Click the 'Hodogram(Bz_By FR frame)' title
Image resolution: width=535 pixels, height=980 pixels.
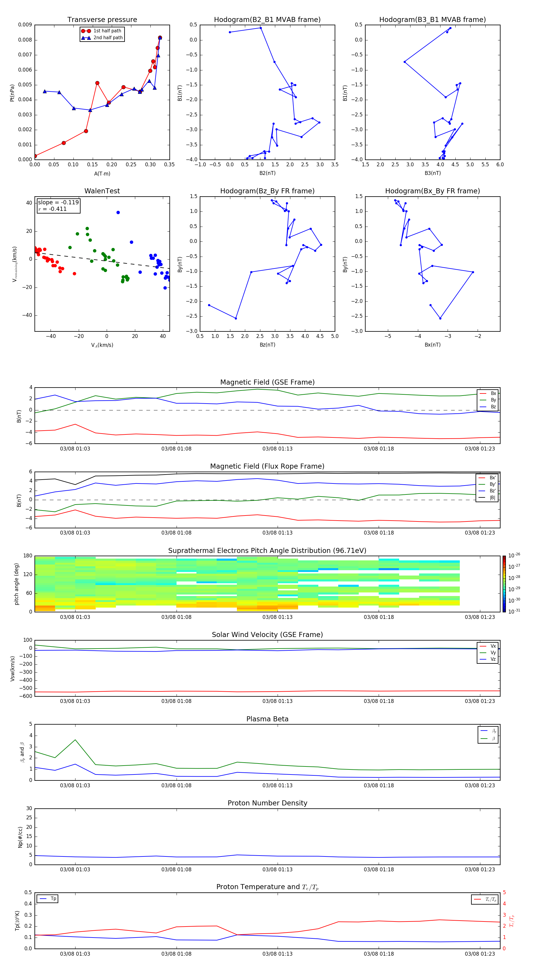(x=267, y=191)
